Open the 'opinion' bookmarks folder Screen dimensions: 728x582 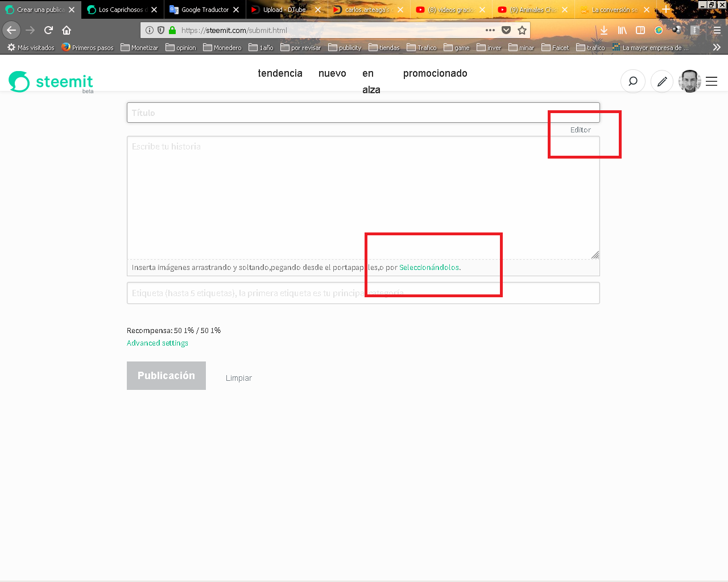point(181,47)
